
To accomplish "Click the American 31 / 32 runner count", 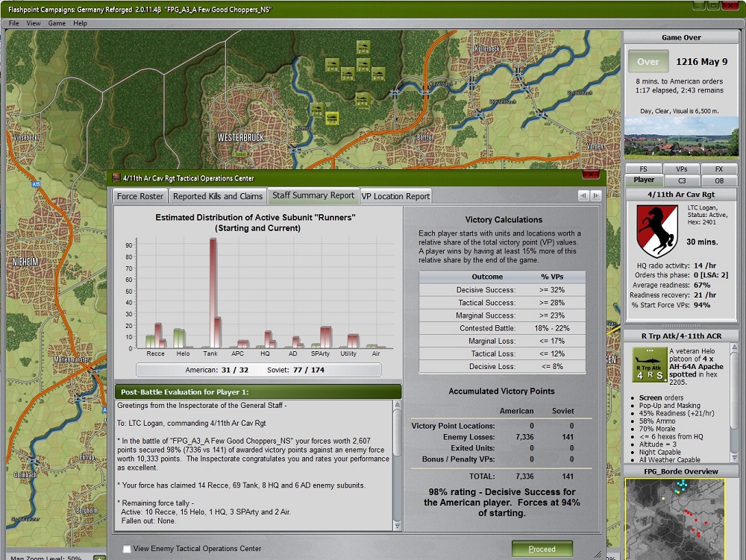I will pyautogui.click(x=216, y=370).
